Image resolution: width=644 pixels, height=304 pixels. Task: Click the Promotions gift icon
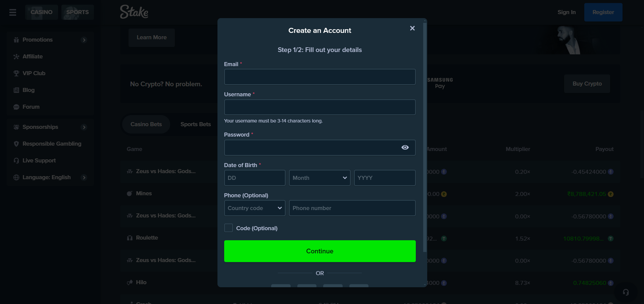[16, 40]
